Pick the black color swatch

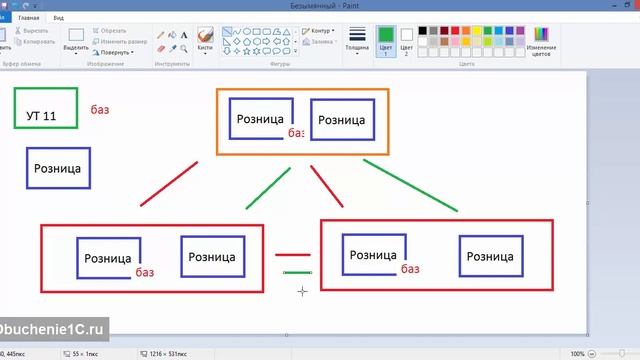(x=422, y=31)
